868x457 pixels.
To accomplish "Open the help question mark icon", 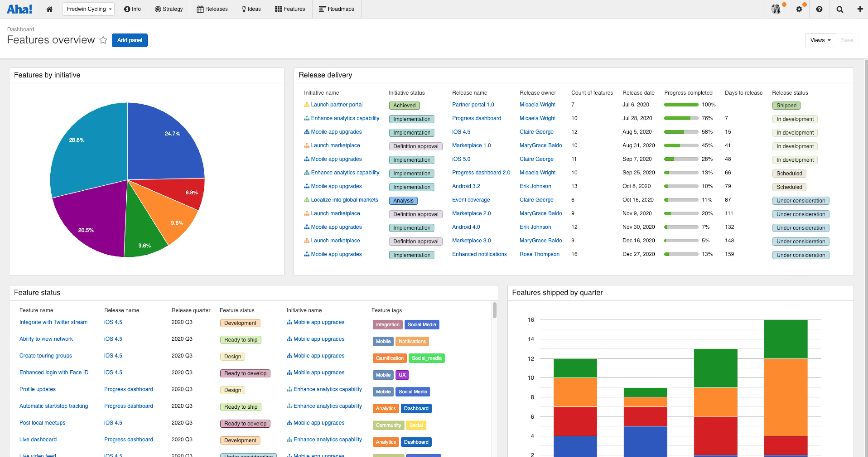I will pos(819,9).
